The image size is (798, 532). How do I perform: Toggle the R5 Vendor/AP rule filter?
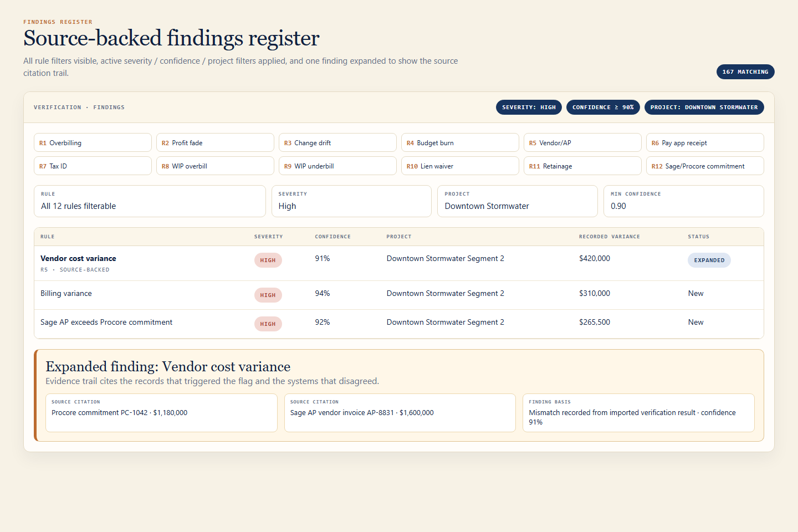pos(582,142)
